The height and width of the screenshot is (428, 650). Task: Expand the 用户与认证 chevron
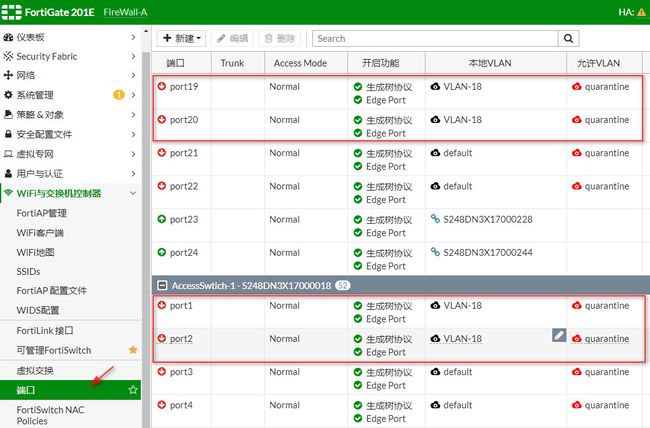click(133, 173)
